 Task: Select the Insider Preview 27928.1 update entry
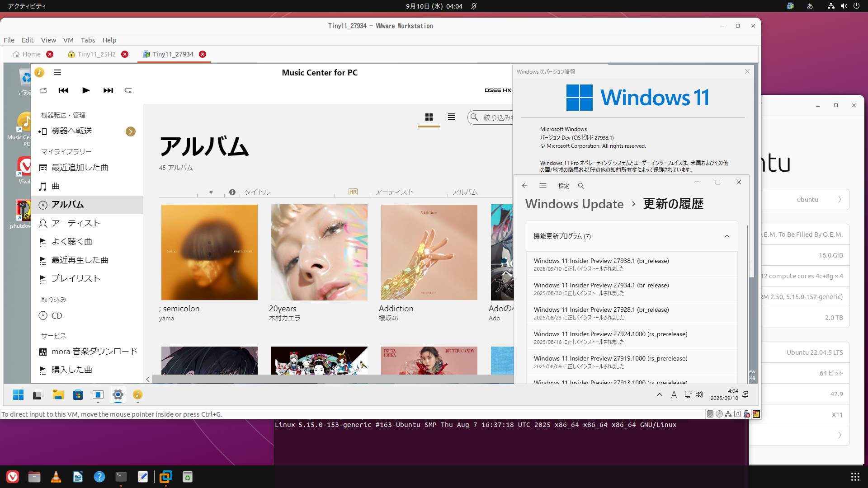tap(632, 313)
